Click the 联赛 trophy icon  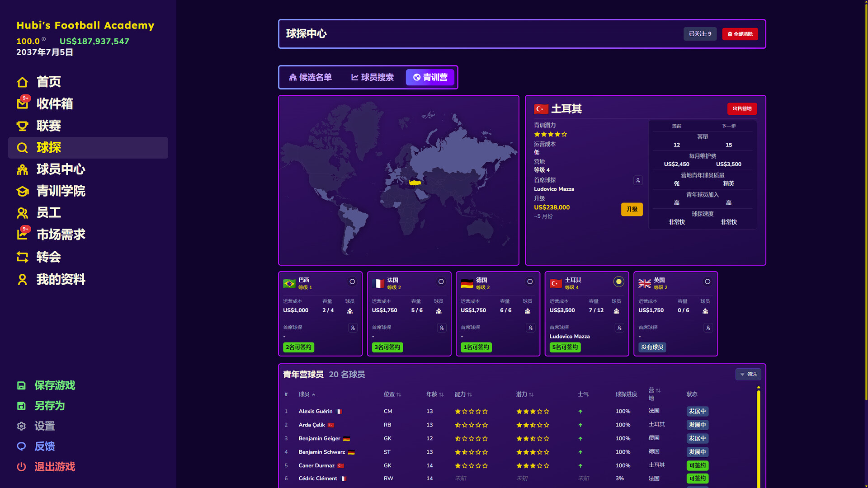[x=23, y=126]
